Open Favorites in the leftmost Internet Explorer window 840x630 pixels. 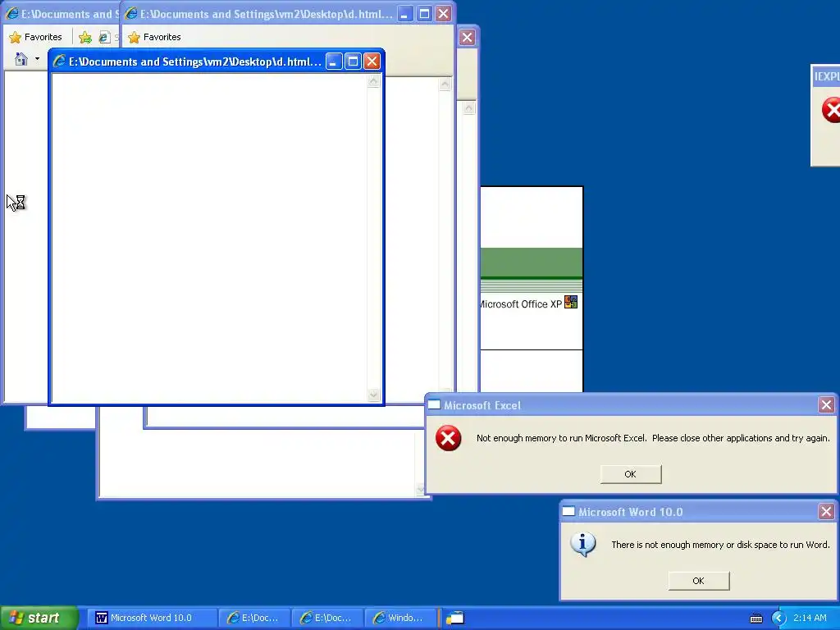(36, 37)
